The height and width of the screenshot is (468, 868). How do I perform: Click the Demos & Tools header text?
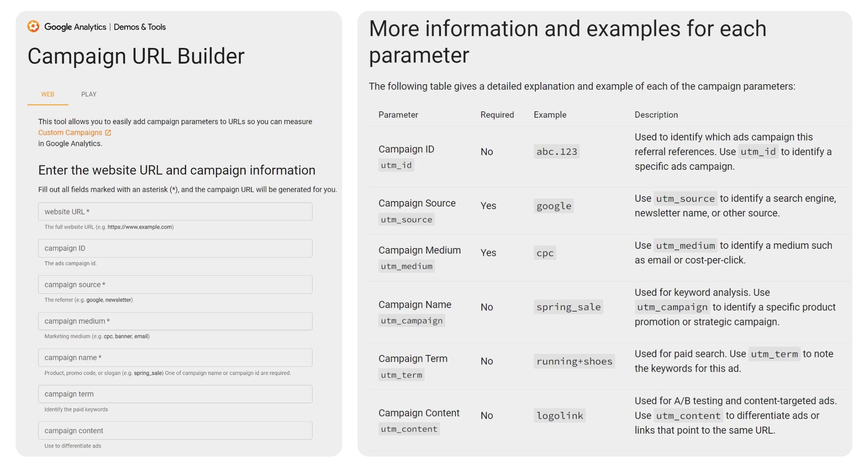point(139,27)
